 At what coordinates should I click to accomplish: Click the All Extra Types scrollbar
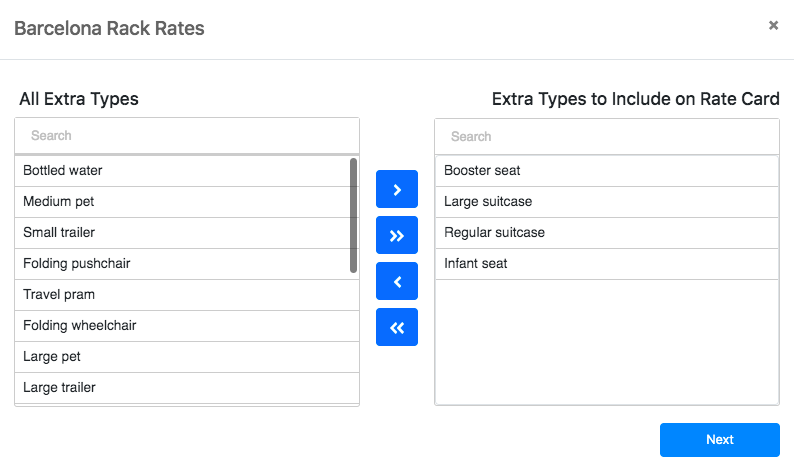[353, 215]
